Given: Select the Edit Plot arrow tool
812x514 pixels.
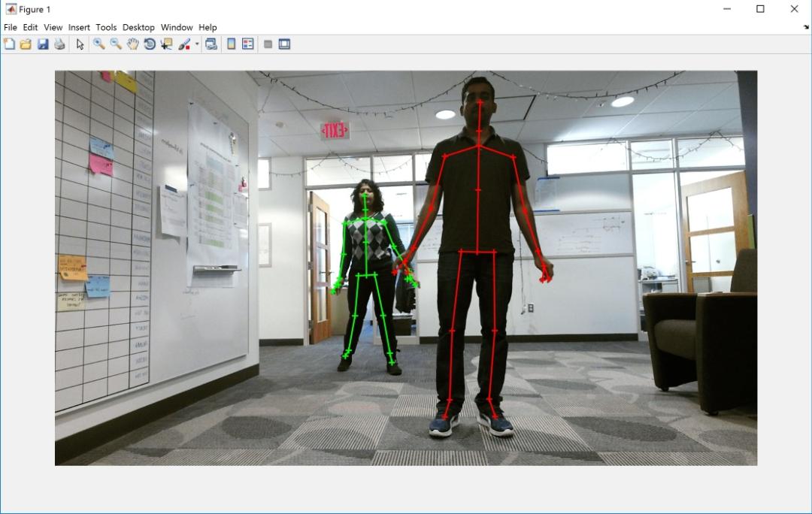Looking at the screenshot, I should coord(80,44).
